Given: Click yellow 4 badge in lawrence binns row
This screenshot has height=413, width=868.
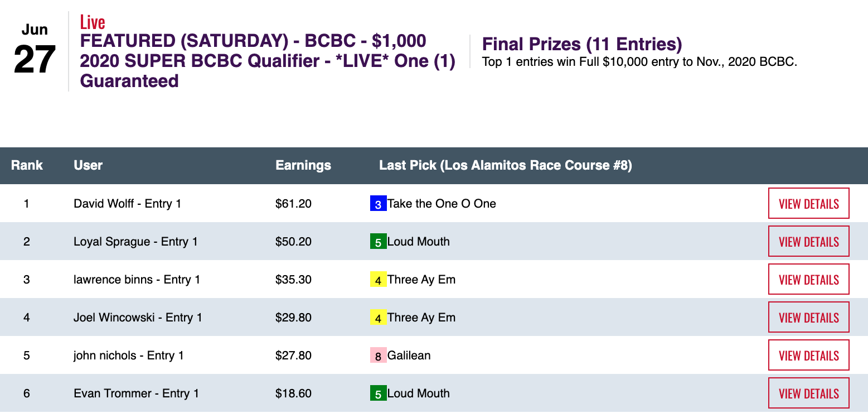Looking at the screenshot, I should 378,280.
